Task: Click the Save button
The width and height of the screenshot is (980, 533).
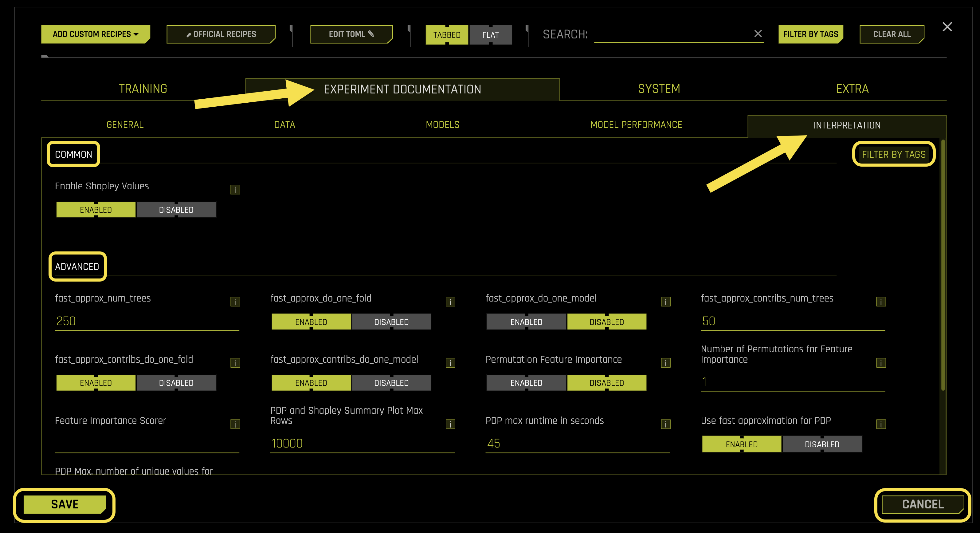Action: tap(64, 504)
